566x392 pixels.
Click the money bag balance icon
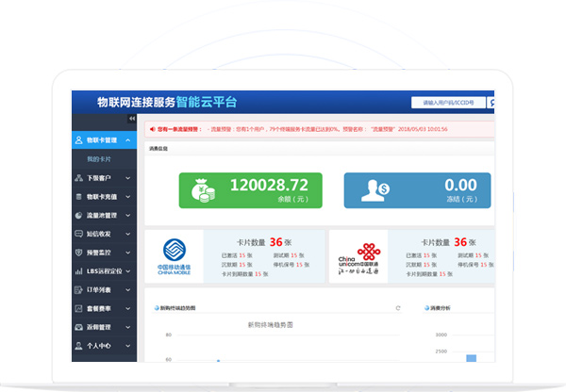(x=204, y=189)
